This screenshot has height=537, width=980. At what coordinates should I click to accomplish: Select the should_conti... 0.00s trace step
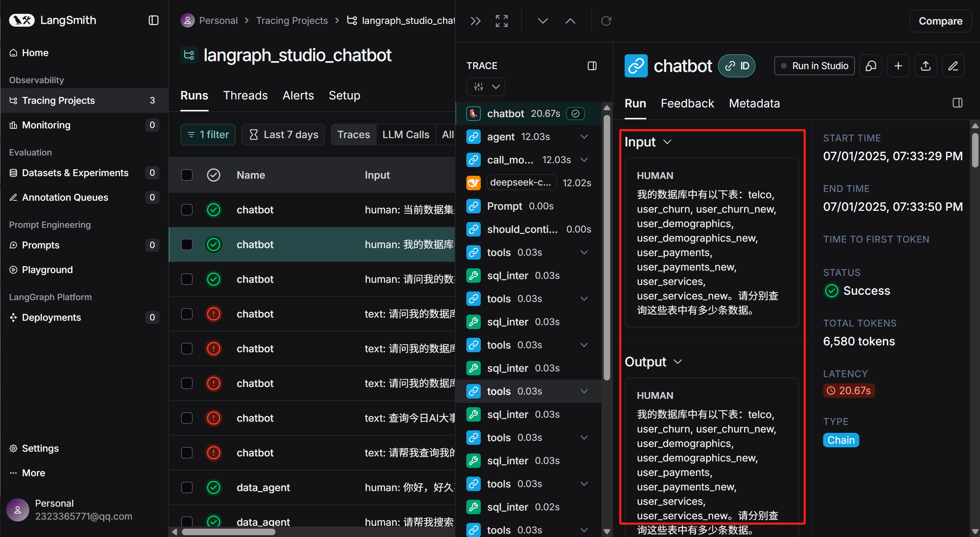coord(529,229)
